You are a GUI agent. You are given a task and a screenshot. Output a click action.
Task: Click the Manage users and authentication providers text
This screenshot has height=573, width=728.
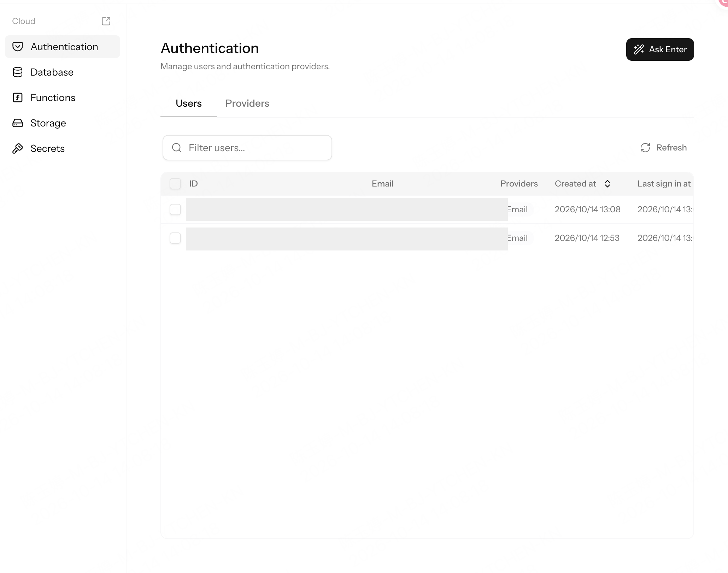(x=245, y=66)
